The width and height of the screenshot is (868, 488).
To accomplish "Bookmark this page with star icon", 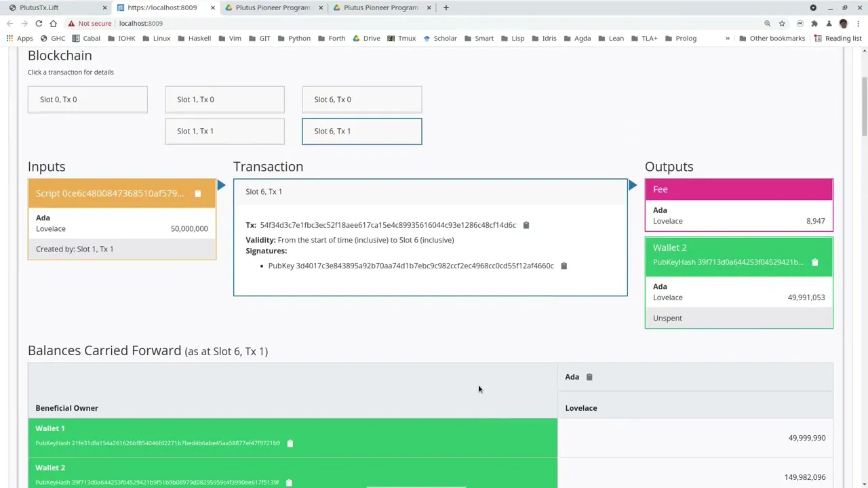I will pyautogui.click(x=782, y=23).
